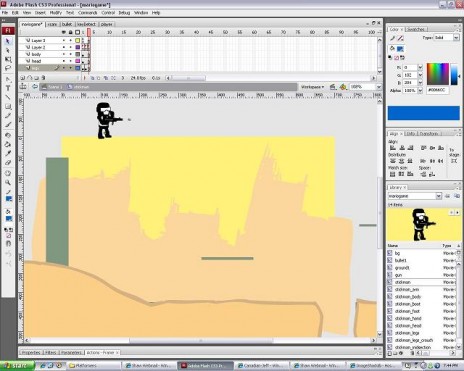This screenshot has width=464, height=371.
Task: Open the B value dropdown arrow
Action: click(x=420, y=83)
